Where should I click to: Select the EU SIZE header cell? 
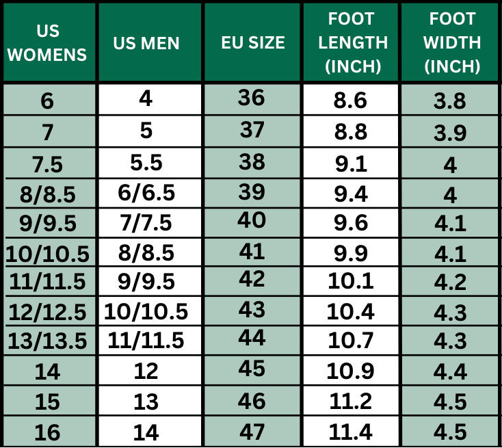pyautogui.click(x=253, y=42)
